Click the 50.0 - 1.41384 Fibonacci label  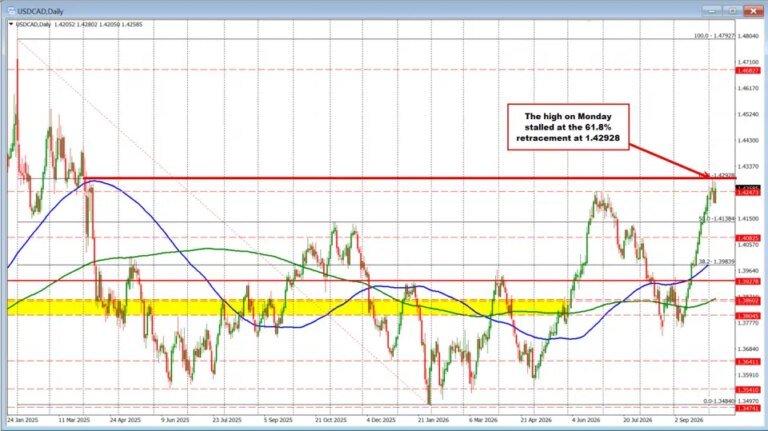point(717,218)
